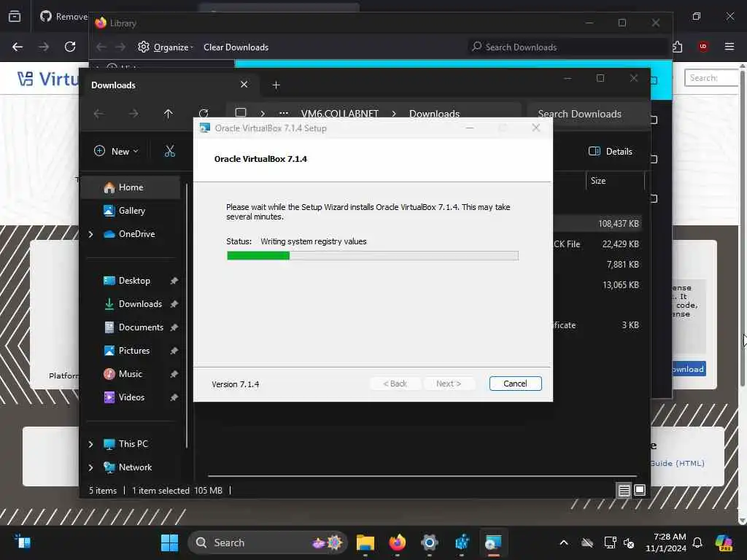Screen dimensions: 747x560
Task: Switch Explorer to details list view
Action: pos(624,490)
